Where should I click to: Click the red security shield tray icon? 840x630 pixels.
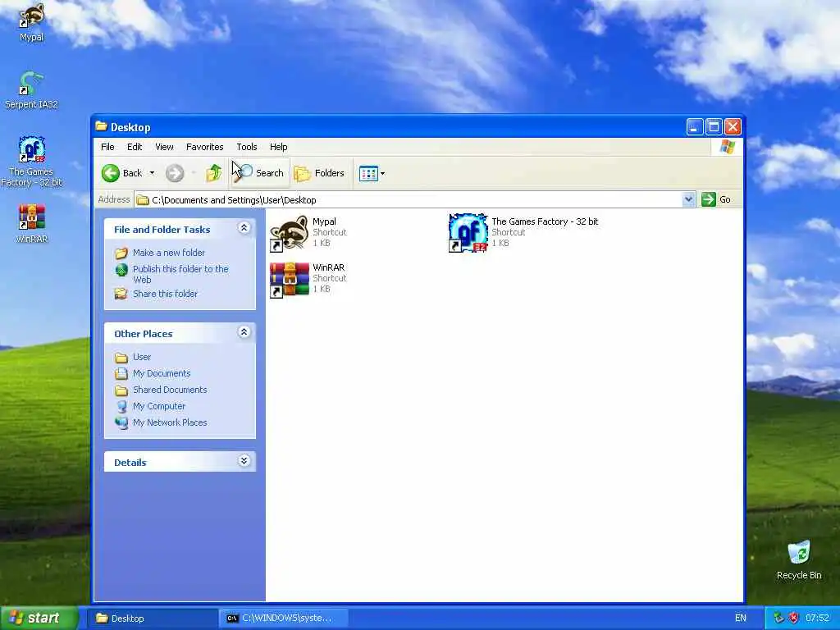tap(794, 618)
